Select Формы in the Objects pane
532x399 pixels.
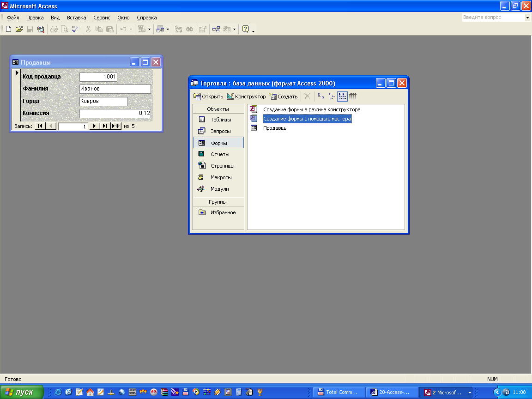coord(218,143)
